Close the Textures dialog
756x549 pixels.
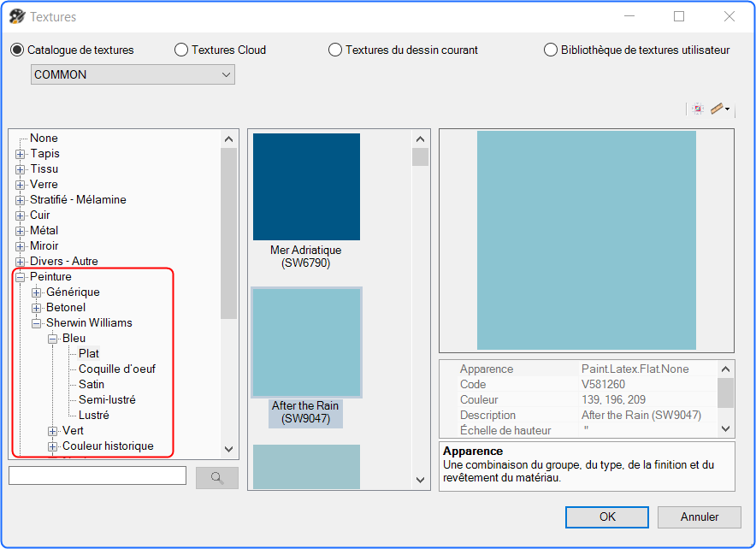729,16
